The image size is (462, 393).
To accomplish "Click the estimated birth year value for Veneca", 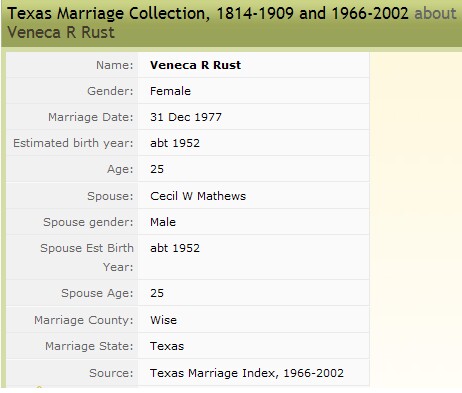I will tap(175, 143).
